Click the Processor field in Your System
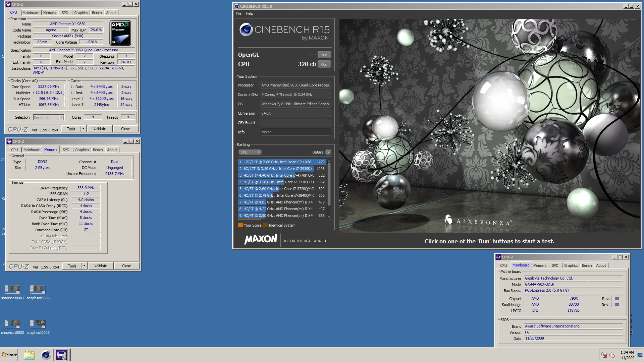Screen dimensions: 644x362 point(295,85)
